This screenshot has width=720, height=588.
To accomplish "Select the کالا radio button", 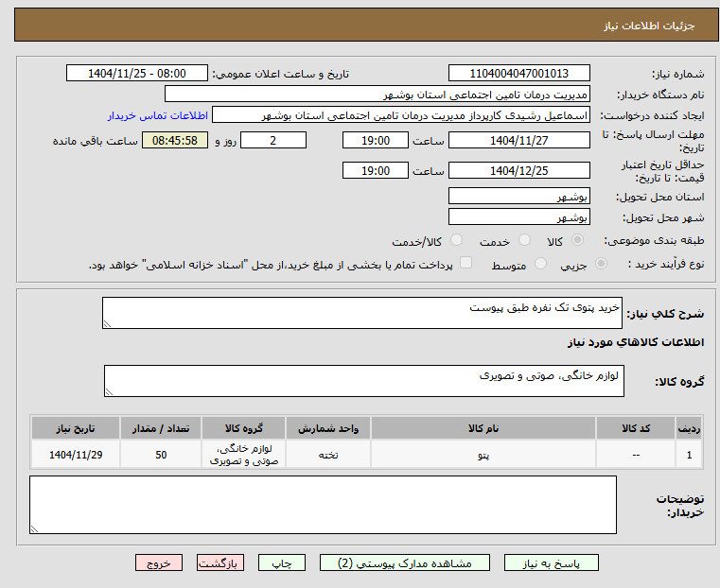I will point(577,240).
